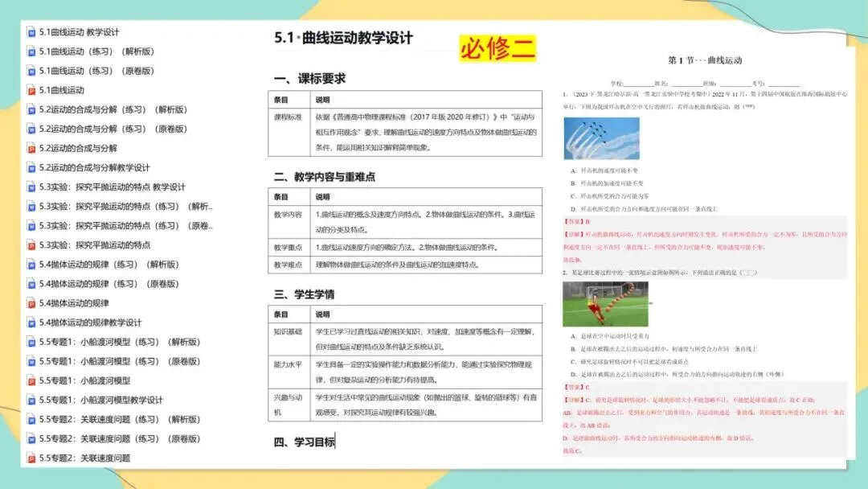Screen dimensions: 868x489
Task: Click Word icon of 5.3实验 练习 原卷 file
Action: click(x=31, y=226)
